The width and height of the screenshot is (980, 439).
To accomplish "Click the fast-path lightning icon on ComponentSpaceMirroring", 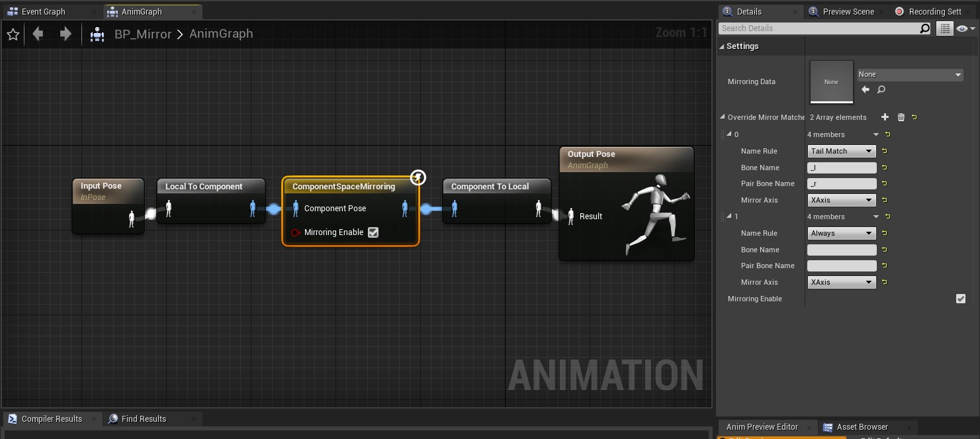I will (418, 177).
